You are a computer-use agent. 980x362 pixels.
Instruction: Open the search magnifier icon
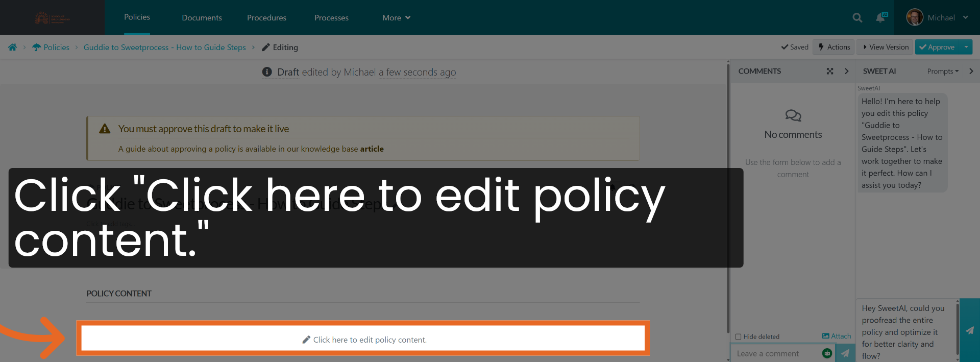coord(857,18)
